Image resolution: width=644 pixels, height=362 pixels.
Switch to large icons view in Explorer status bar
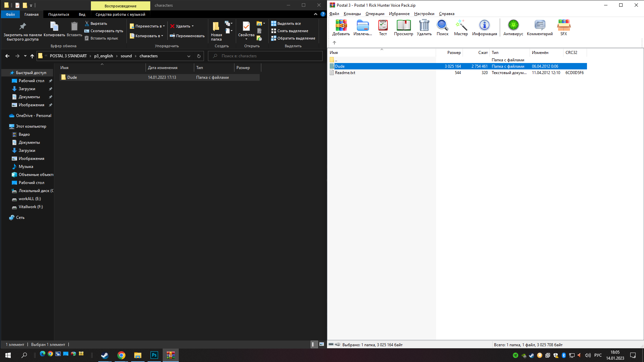321,344
